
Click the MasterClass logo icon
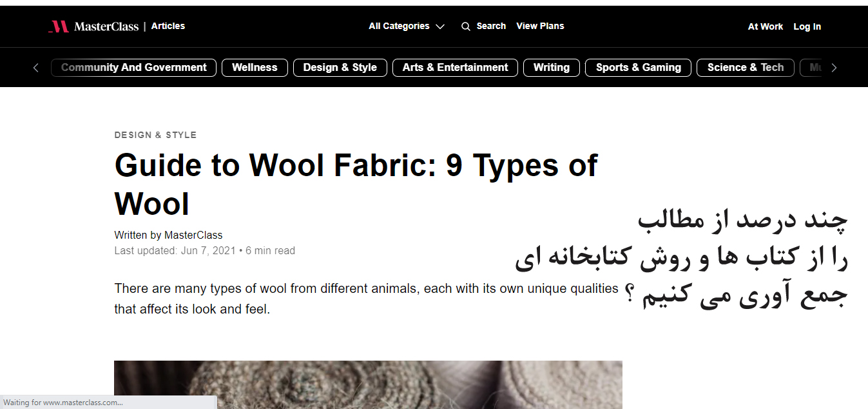(59, 26)
